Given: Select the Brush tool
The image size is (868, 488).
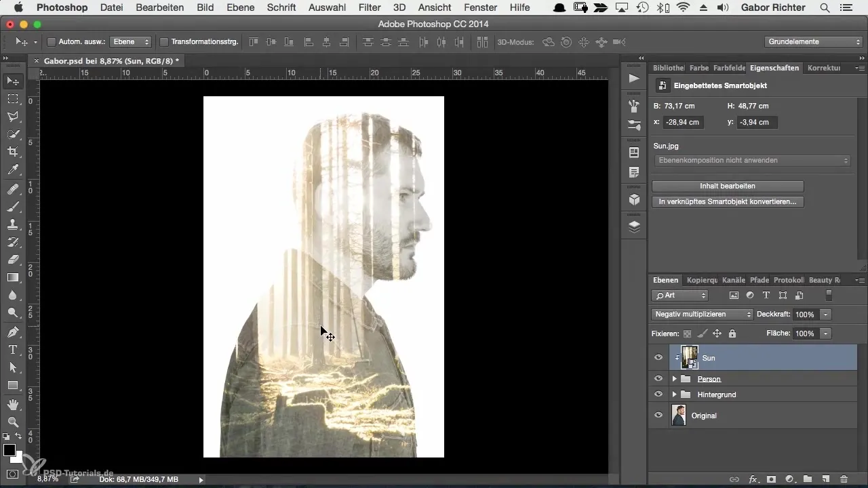Looking at the screenshot, I should click(12, 207).
